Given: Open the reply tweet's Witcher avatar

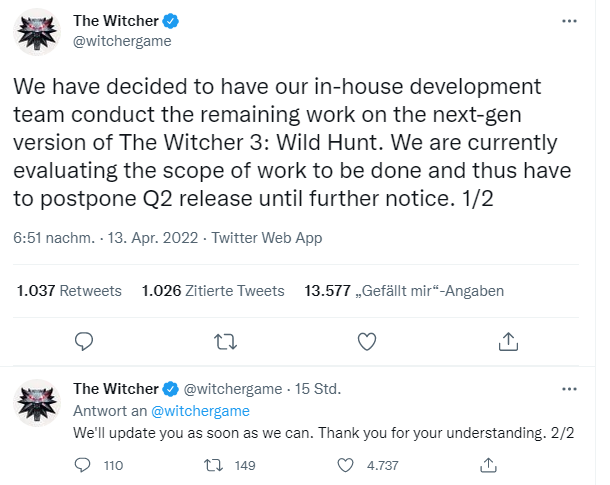Looking at the screenshot, I should point(39,403).
